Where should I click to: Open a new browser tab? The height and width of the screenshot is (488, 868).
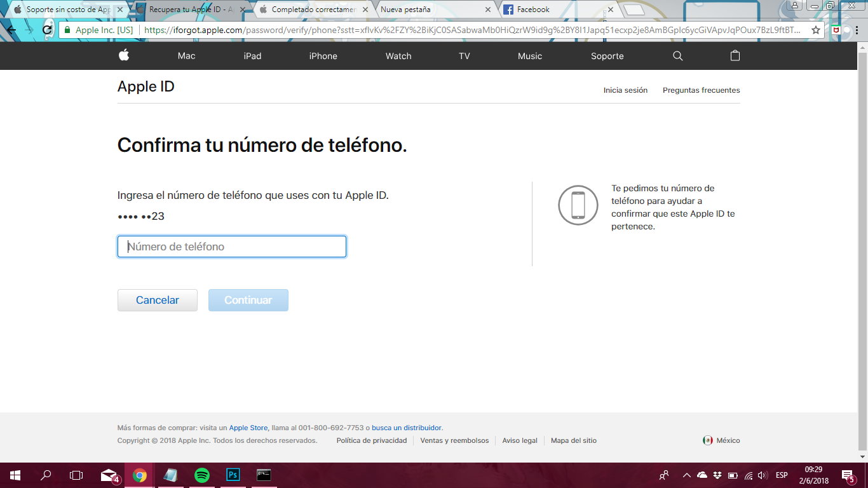pyautogui.click(x=634, y=10)
